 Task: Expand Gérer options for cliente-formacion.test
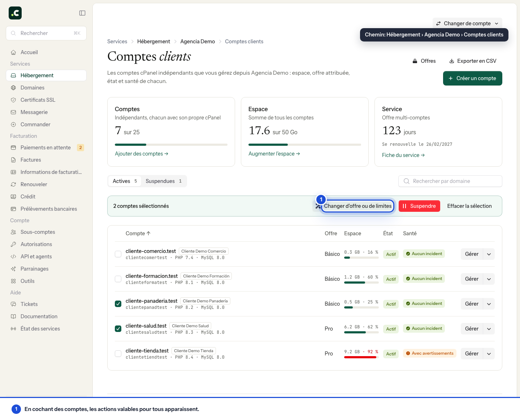pyautogui.click(x=489, y=279)
